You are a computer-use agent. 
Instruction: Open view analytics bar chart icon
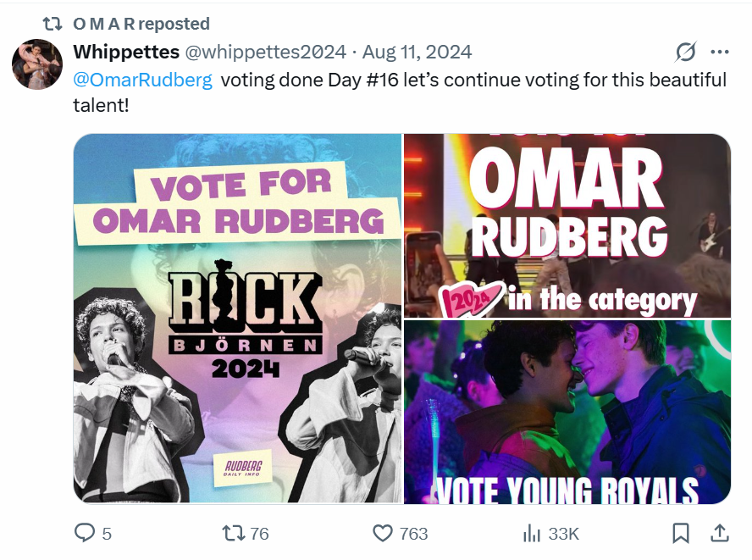point(532,533)
